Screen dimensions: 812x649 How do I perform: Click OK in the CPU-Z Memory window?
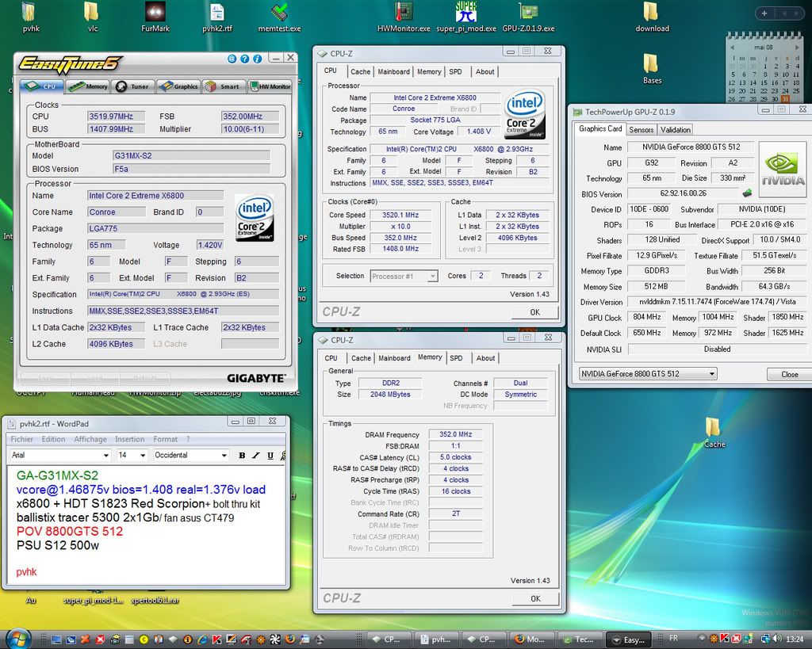point(534,598)
